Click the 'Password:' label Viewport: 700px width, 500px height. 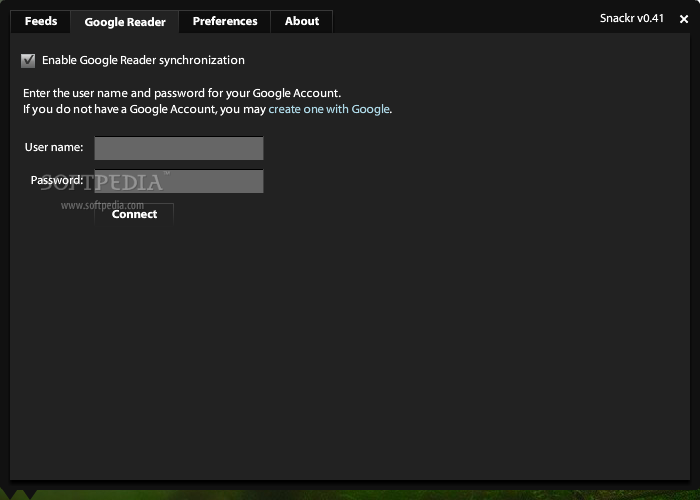click(x=57, y=180)
